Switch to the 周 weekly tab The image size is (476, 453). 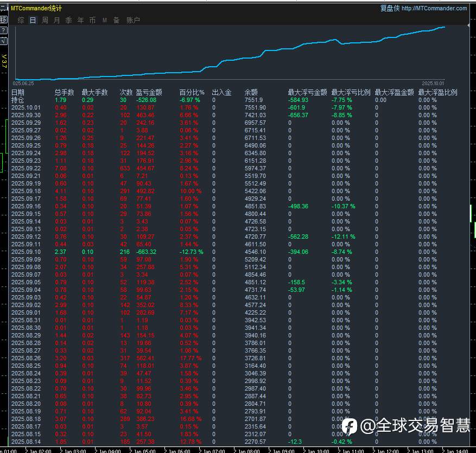click(x=45, y=20)
